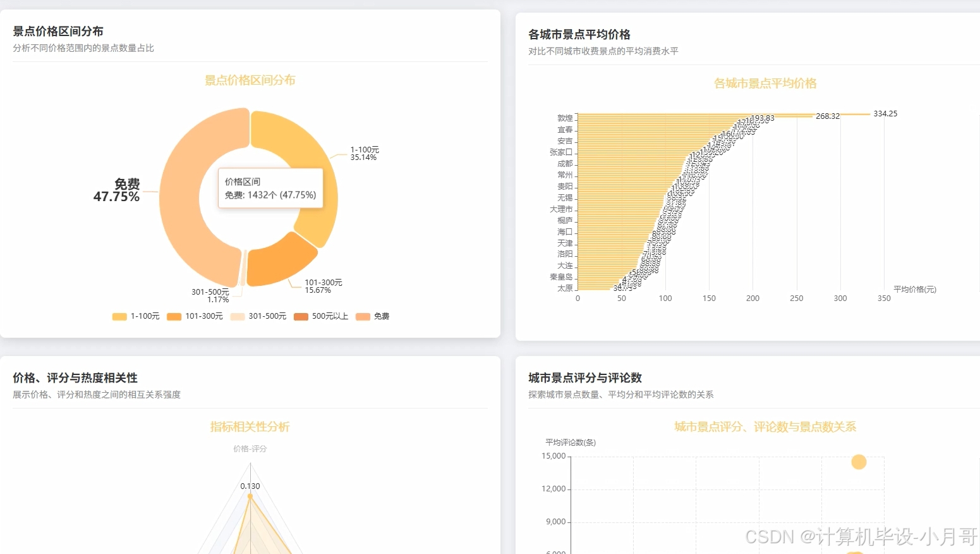Click the 0.130 radar value label

click(x=250, y=486)
